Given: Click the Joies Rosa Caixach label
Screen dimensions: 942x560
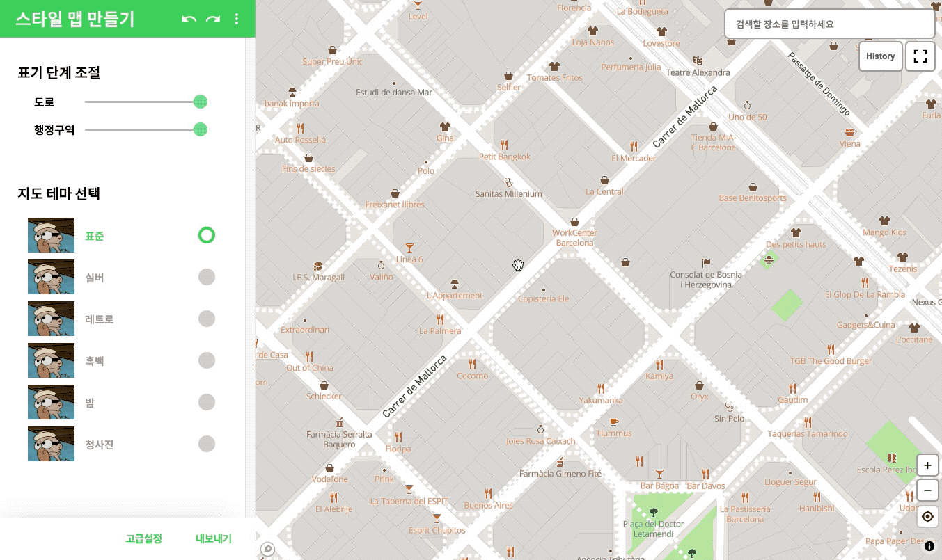Looking at the screenshot, I should [541, 441].
